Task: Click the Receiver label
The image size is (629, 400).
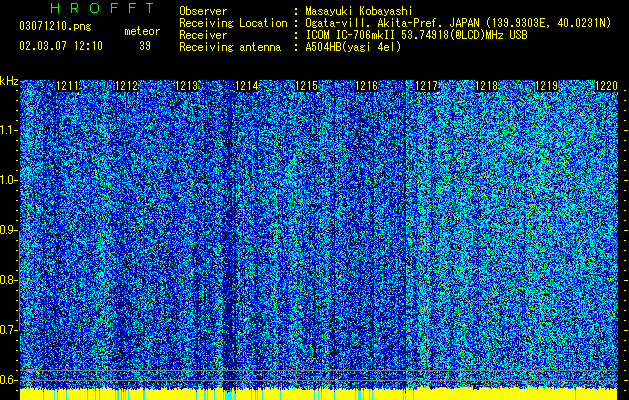Action: [203, 35]
